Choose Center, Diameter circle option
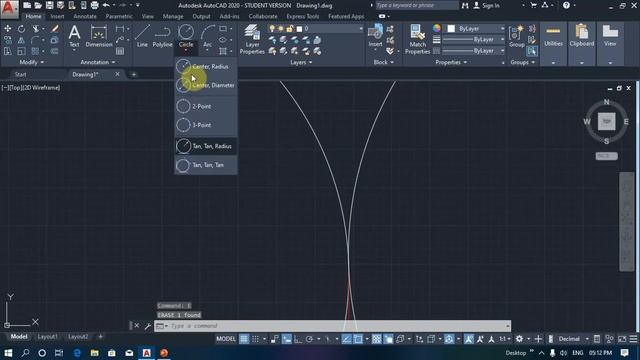640x360 pixels. (206, 85)
